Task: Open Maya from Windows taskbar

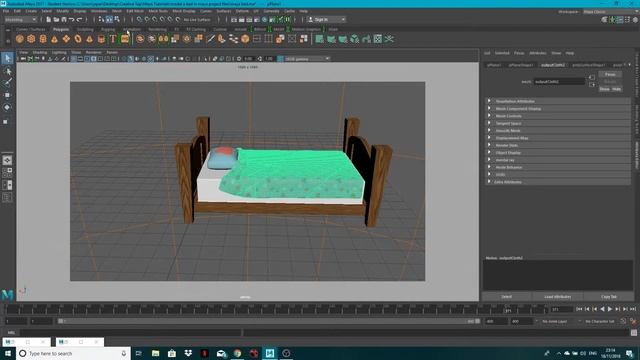Action: (x=270, y=353)
